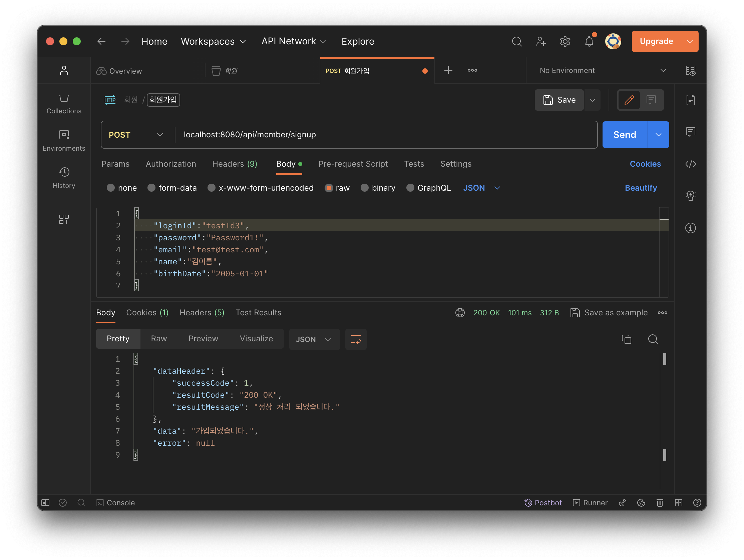Open the Postbot assistant
Screen dimensions: 744x560
pos(543,503)
